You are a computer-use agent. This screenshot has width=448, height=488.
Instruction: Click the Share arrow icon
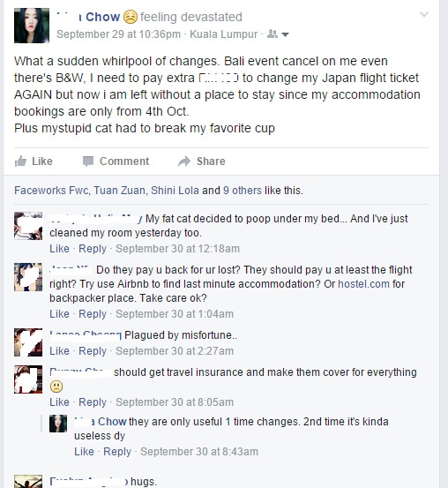pyautogui.click(x=184, y=161)
